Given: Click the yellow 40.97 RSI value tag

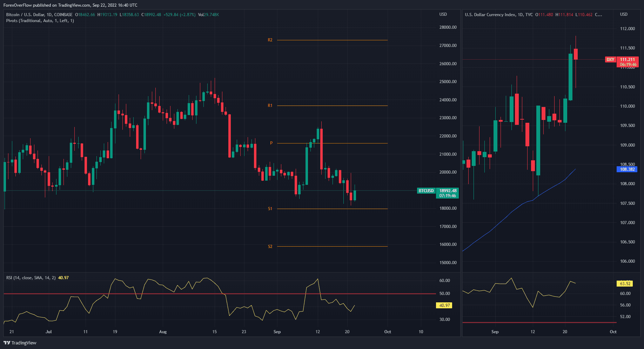Looking at the screenshot, I should (444, 306).
